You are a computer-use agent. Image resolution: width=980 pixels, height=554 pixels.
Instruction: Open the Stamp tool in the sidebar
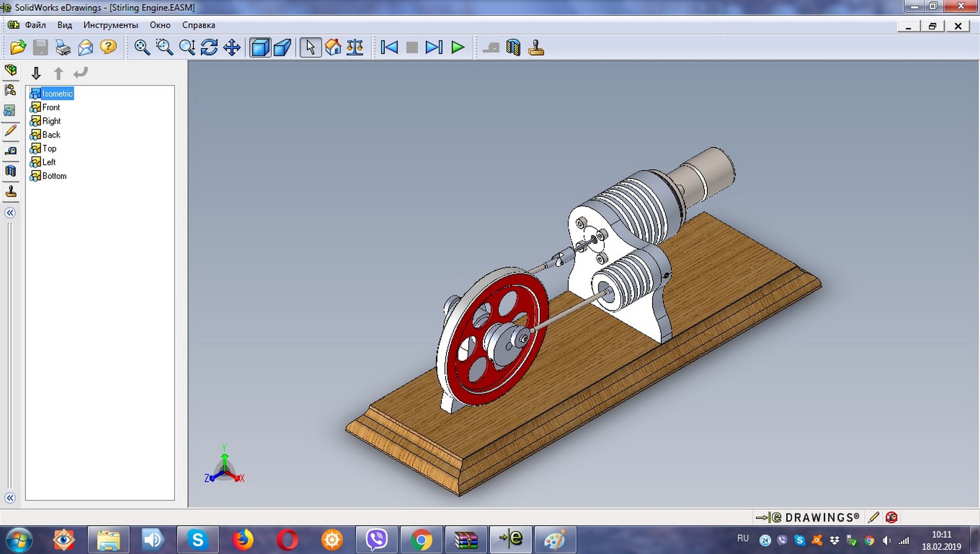(10, 192)
